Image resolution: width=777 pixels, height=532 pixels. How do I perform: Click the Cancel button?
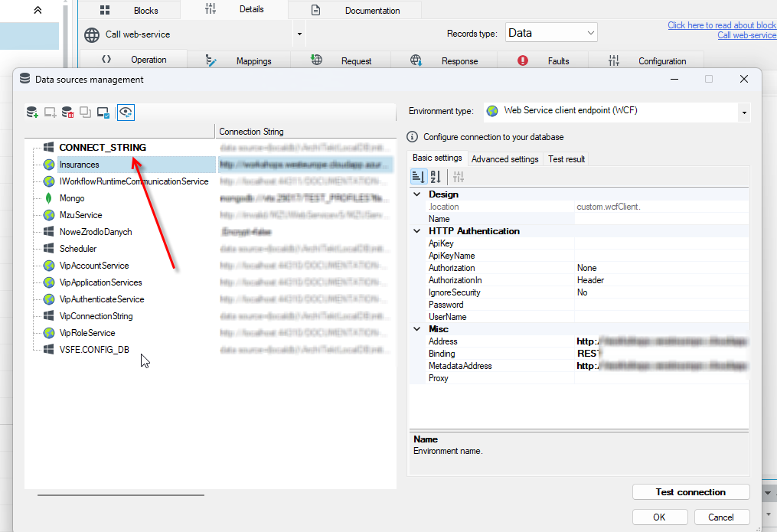721,517
